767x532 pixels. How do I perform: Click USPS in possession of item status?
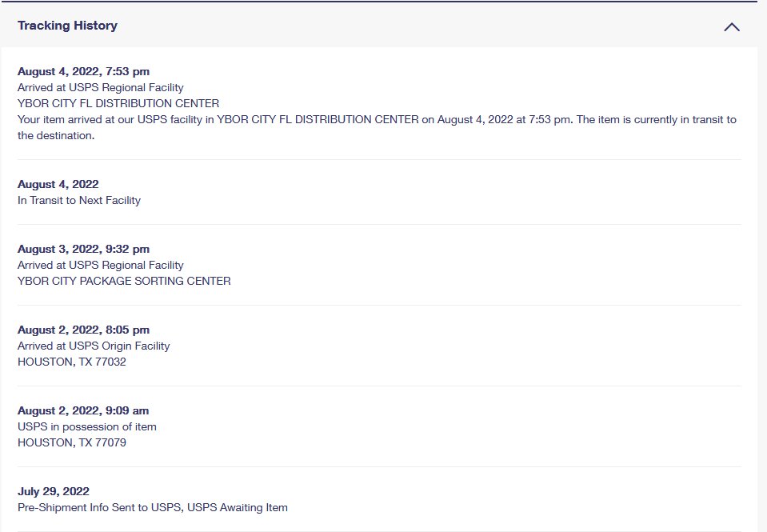coord(86,426)
